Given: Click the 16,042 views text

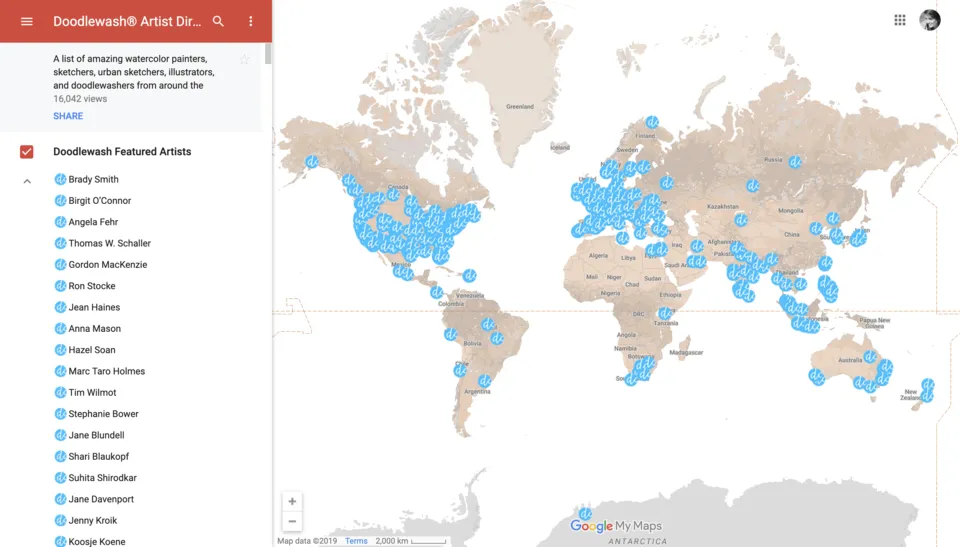Looking at the screenshot, I should click(x=80, y=99).
